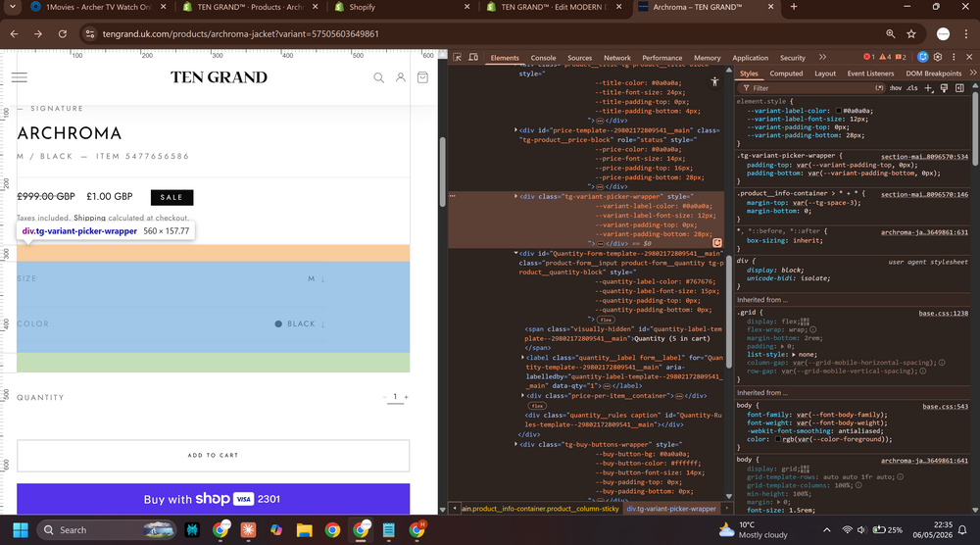
Task: Click the Add to Cart button
Action: (213, 455)
